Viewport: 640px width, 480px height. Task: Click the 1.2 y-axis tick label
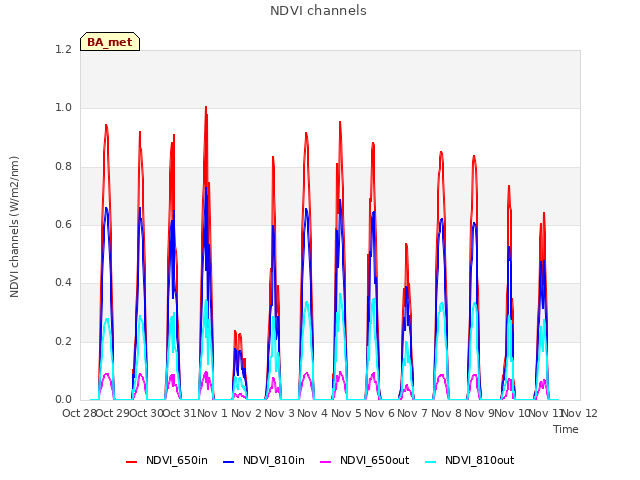point(63,49)
